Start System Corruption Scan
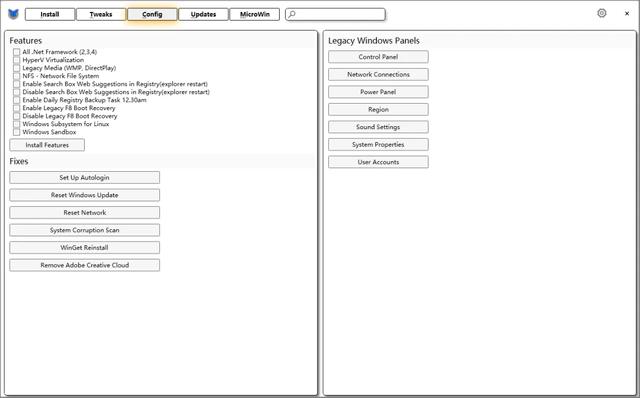The image size is (640, 398). 84,230
